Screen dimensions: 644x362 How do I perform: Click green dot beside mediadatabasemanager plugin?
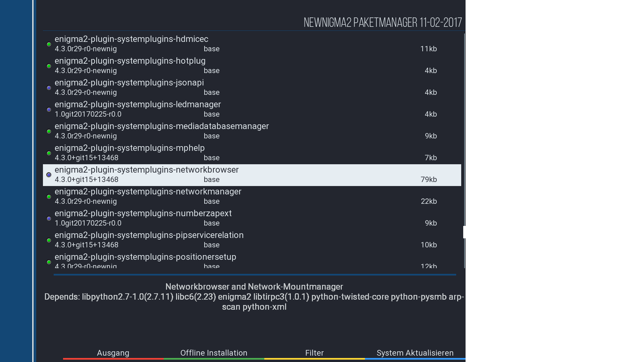(x=49, y=131)
